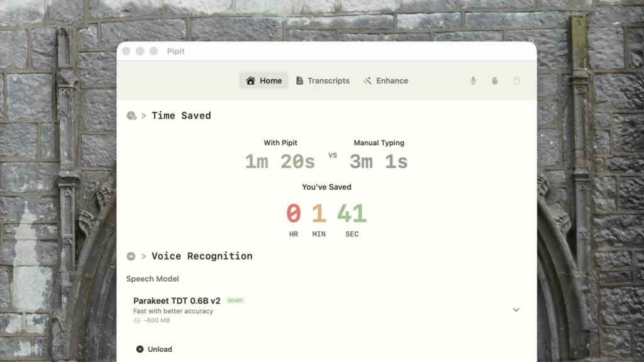Click the waveform icon beside Voice Recognition
This screenshot has width=644, height=362.
pos(131,256)
